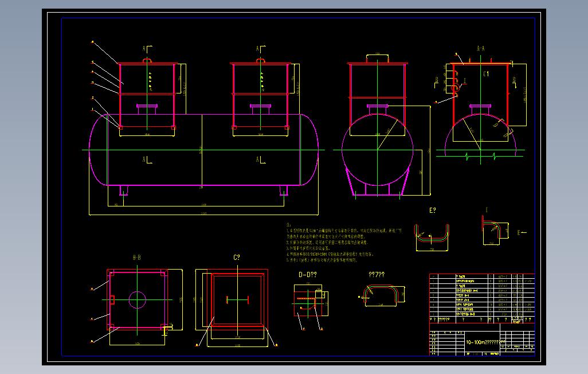588x374 pixels.
Task: Select the "C1" label in the section view
Action: pos(486,74)
